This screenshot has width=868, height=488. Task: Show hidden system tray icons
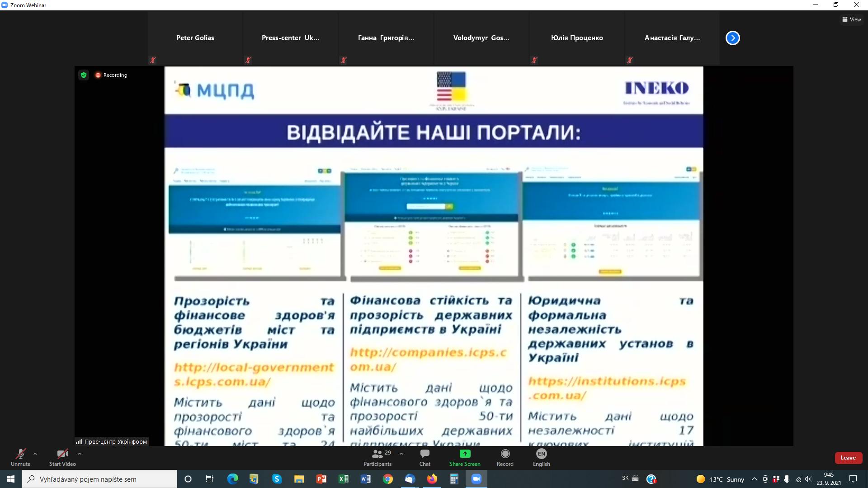click(x=754, y=479)
